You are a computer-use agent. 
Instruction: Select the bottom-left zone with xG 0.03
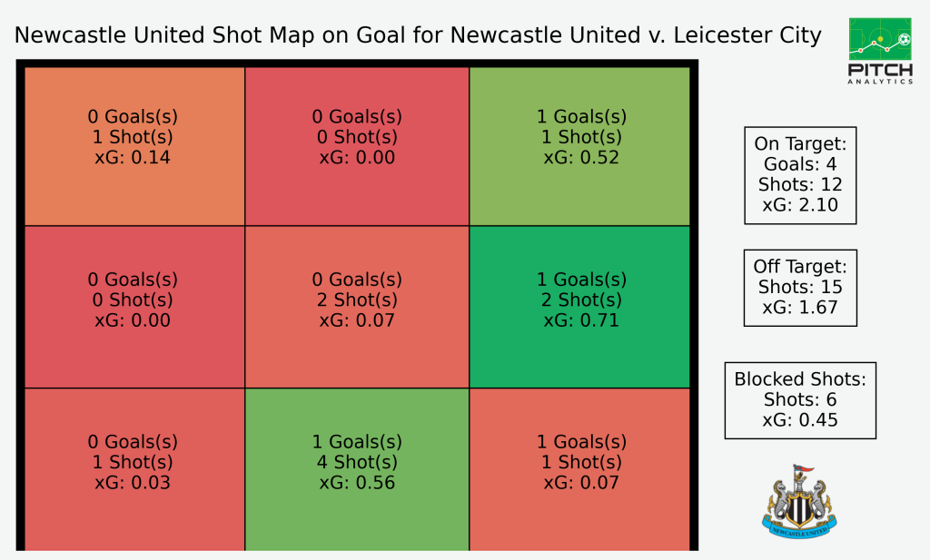tap(134, 469)
